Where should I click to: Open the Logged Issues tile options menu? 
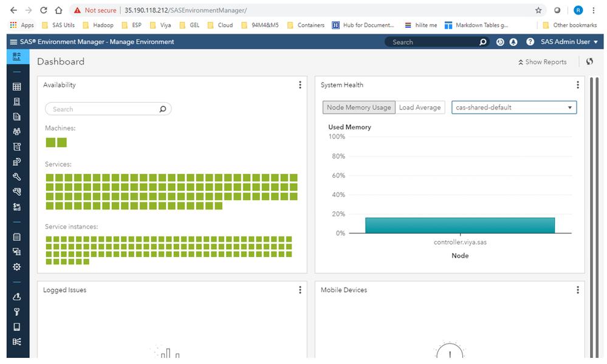click(x=300, y=290)
